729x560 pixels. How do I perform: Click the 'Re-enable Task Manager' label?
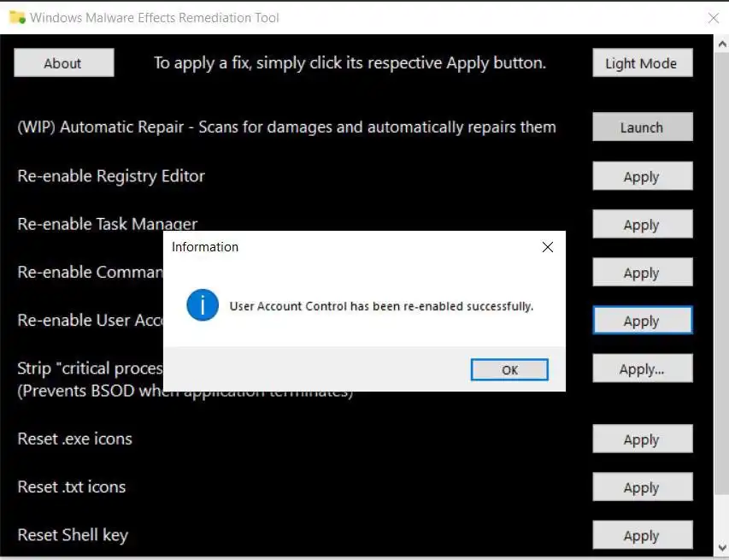108,224
